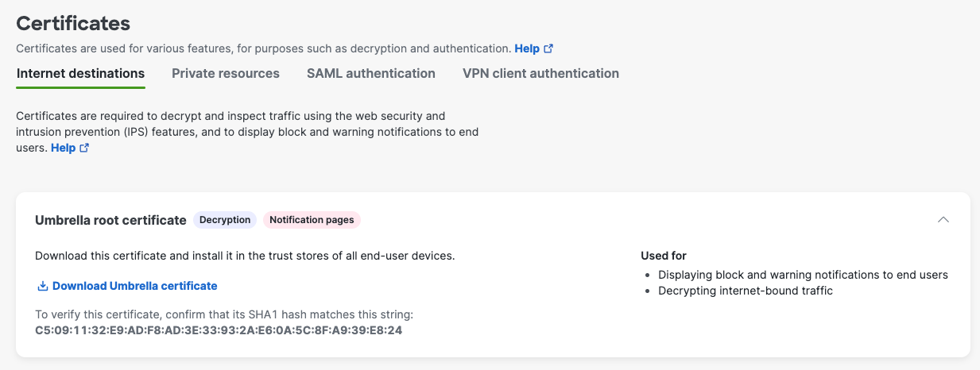Click the Decrypting internet-bound traffic bullet
The width and height of the screenshot is (980, 370).
tap(746, 291)
